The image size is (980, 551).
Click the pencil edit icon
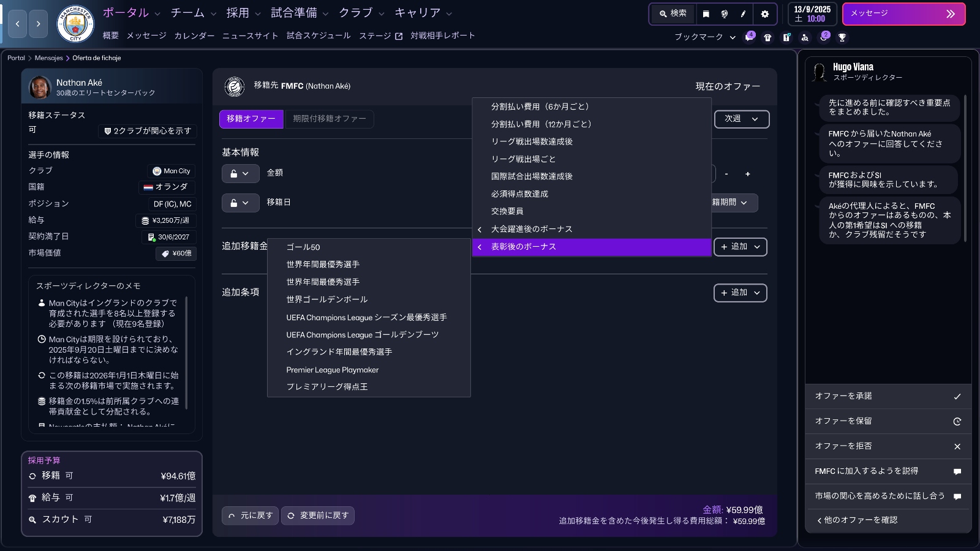click(x=744, y=13)
